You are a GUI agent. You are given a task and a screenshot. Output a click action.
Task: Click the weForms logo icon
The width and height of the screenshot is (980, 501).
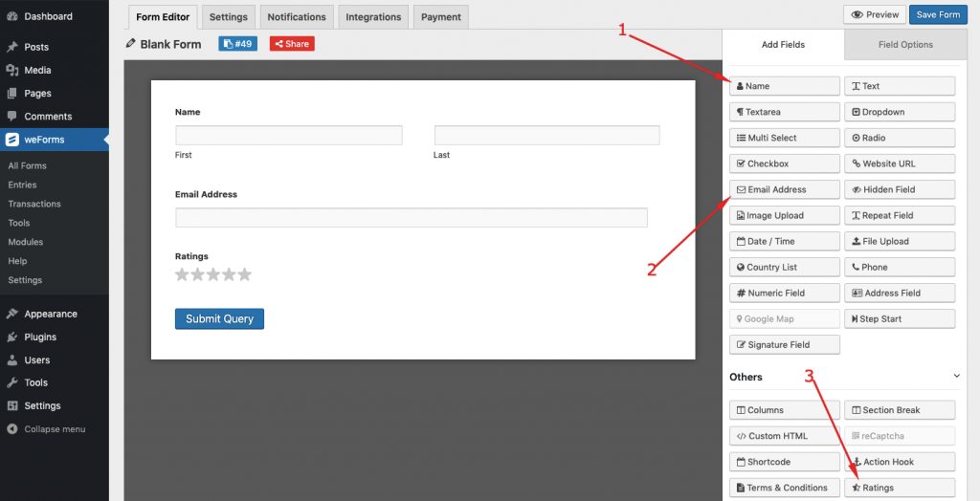click(11, 140)
